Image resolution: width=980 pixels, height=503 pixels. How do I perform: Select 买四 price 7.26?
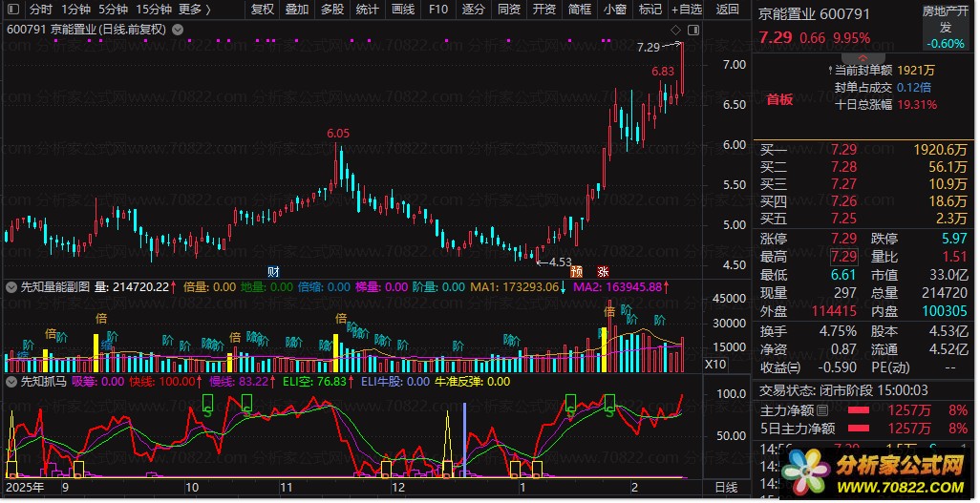coord(843,201)
